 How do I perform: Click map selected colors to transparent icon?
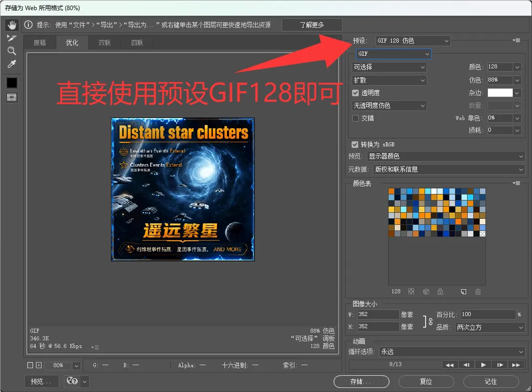click(x=411, y=291)
